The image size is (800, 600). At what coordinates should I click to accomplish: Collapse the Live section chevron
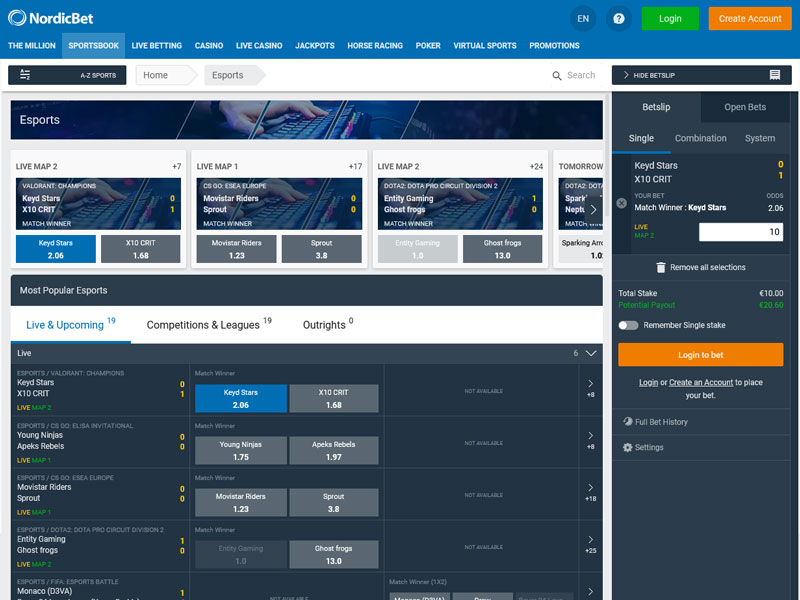pos(591,353)
